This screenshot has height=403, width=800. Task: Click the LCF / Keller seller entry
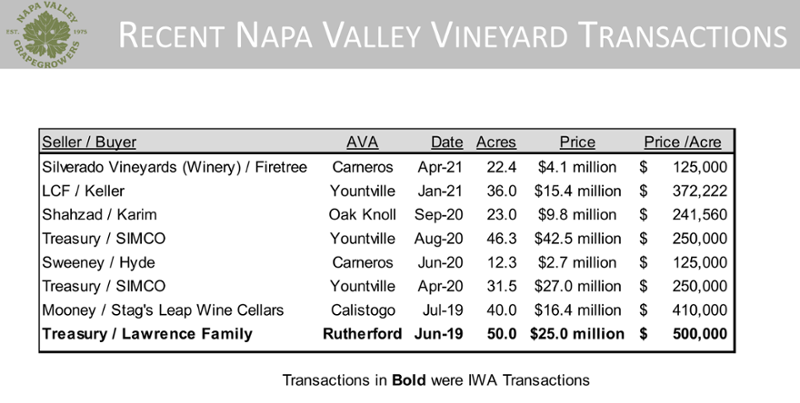click(x=83, y=191)
